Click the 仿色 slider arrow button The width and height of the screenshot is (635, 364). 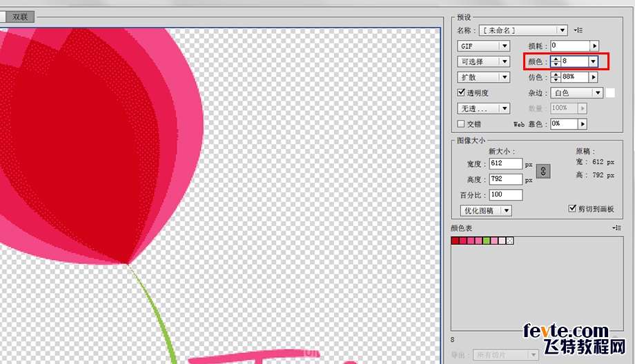pyautogui.click(x=594, y=77)
